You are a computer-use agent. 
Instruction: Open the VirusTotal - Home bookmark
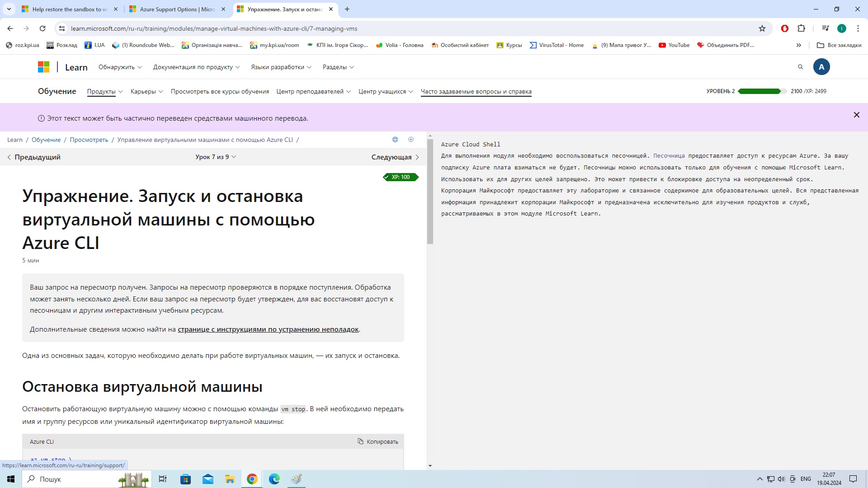click(557, 45)
